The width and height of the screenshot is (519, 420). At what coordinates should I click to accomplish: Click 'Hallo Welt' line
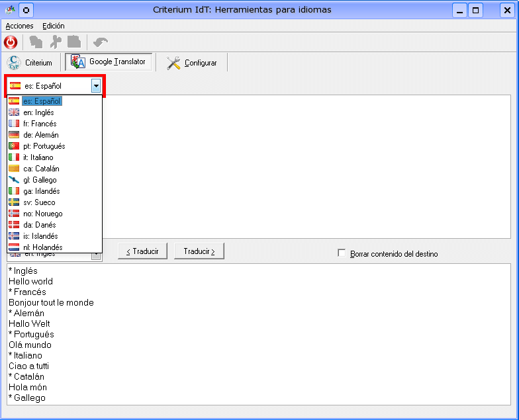coord(29,324)
